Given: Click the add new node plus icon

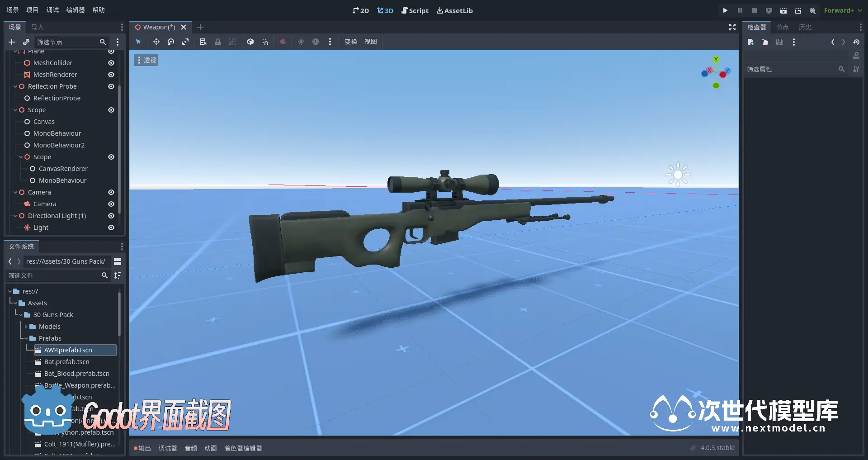Looking at the screenshot, I should 12,42.
